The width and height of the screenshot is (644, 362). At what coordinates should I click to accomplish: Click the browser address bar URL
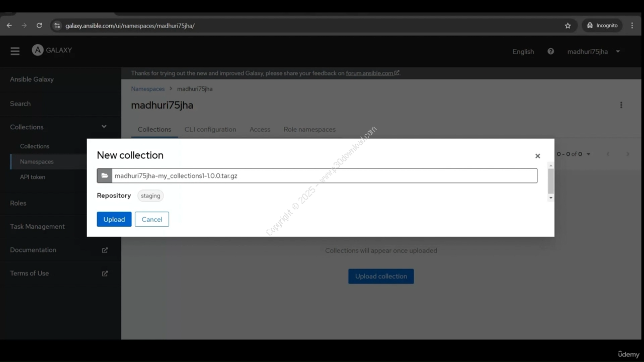[x=130, y=26]
